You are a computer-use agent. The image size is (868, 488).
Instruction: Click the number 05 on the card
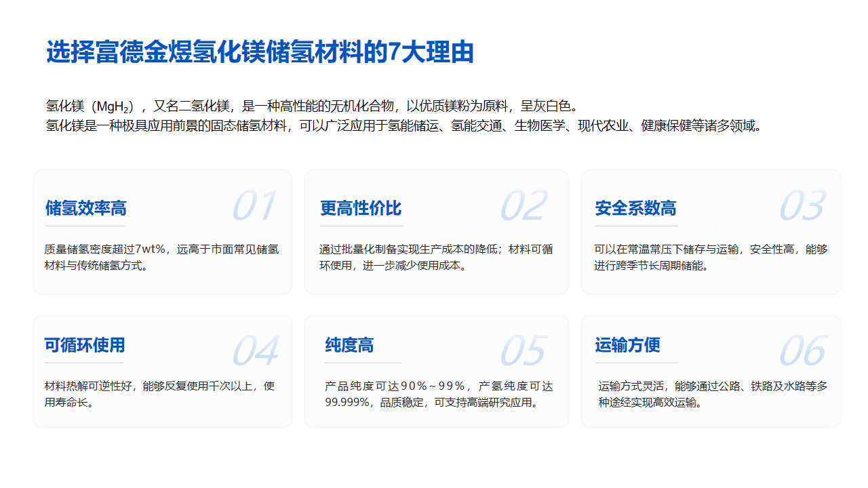(524, 351)
